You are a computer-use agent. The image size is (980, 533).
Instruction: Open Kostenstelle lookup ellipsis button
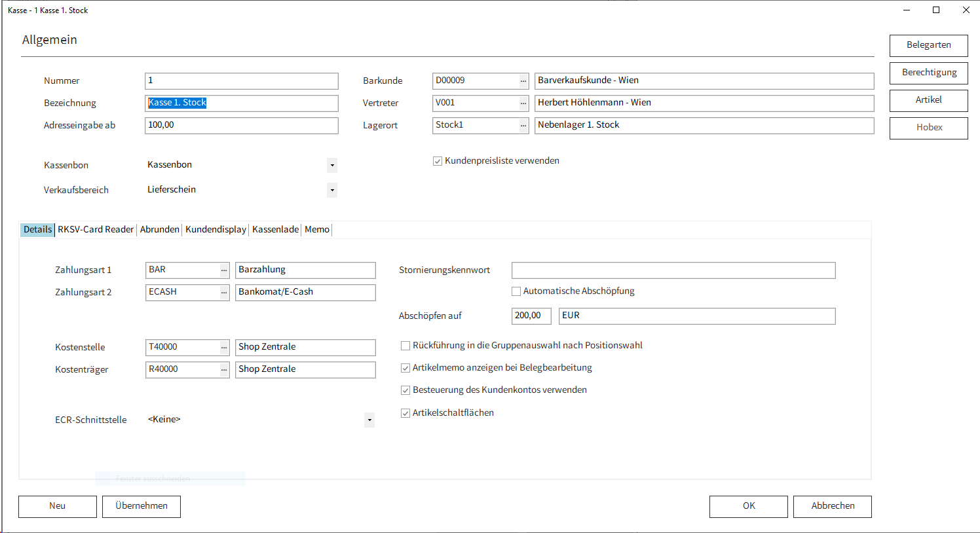pyautogui.click(x=224, y=348)
